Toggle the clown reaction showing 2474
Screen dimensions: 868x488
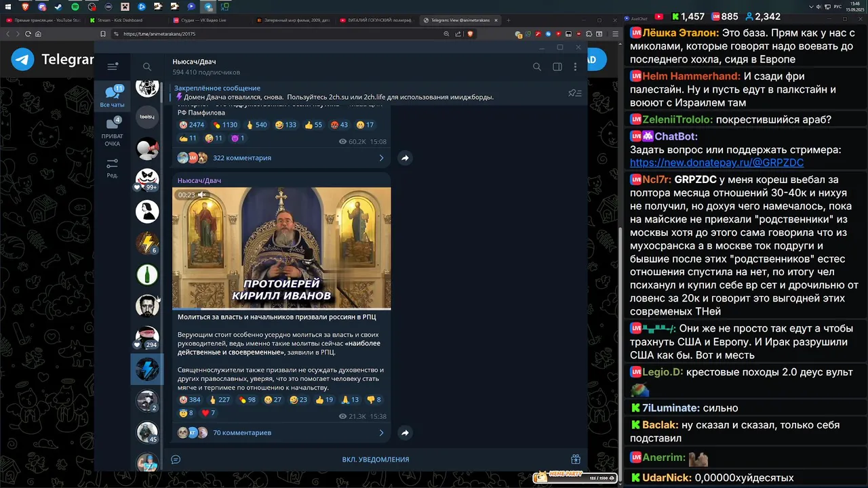click(x=191, y=125)
